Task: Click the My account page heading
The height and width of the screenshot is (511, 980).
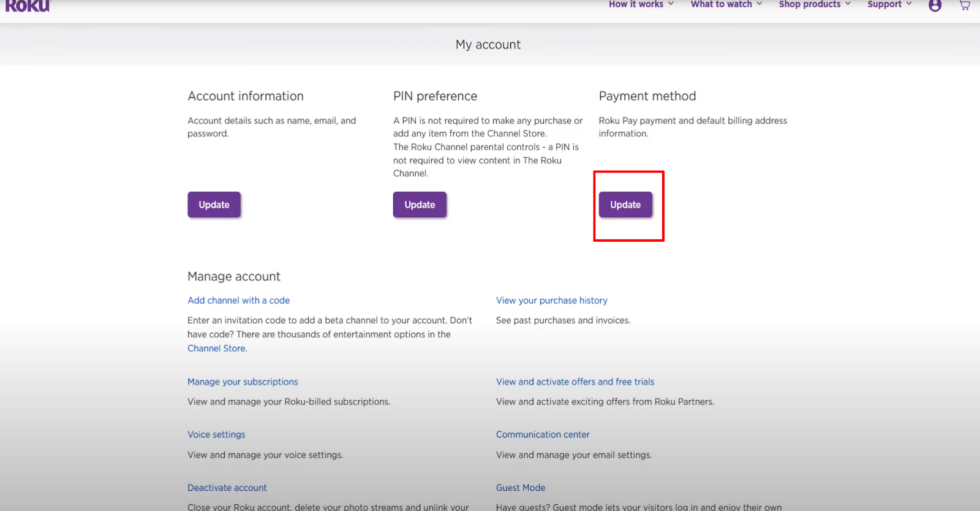Action: click(488, 45)
